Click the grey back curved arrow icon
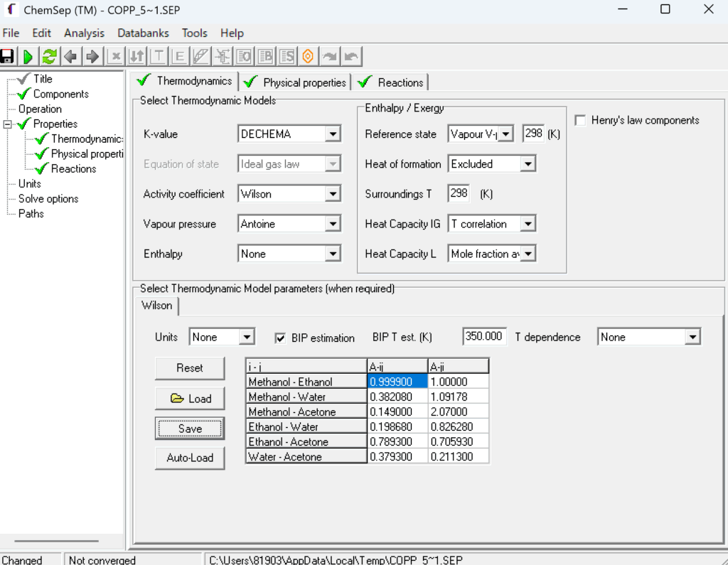728x565 pixels. pyautogui.click(x=351, y=57)
